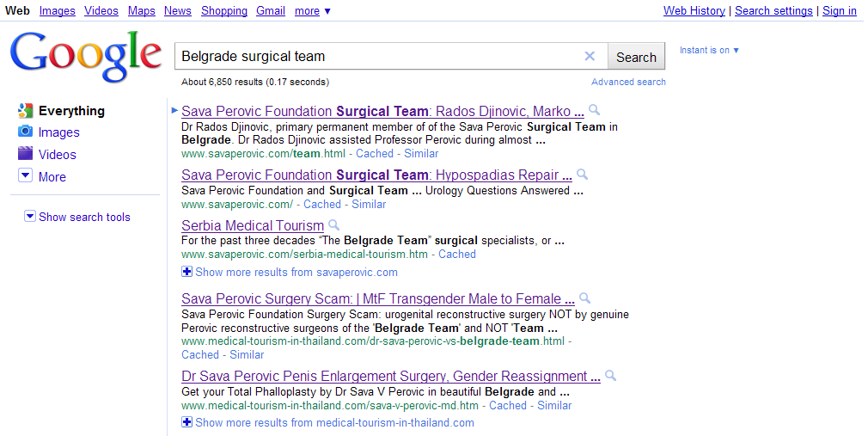Open the Advanced search link
Screen dimensions: 868x436
click(x=628, y=82)
